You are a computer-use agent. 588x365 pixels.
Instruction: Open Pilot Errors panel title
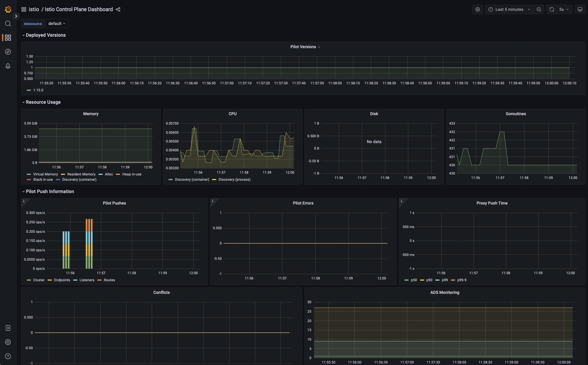[303, 203]
